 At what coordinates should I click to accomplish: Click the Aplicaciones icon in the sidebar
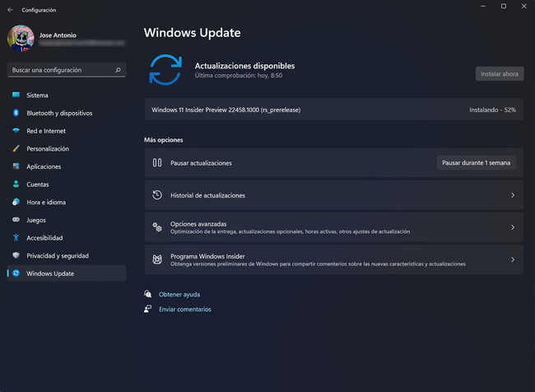click(x=16, y=166)
